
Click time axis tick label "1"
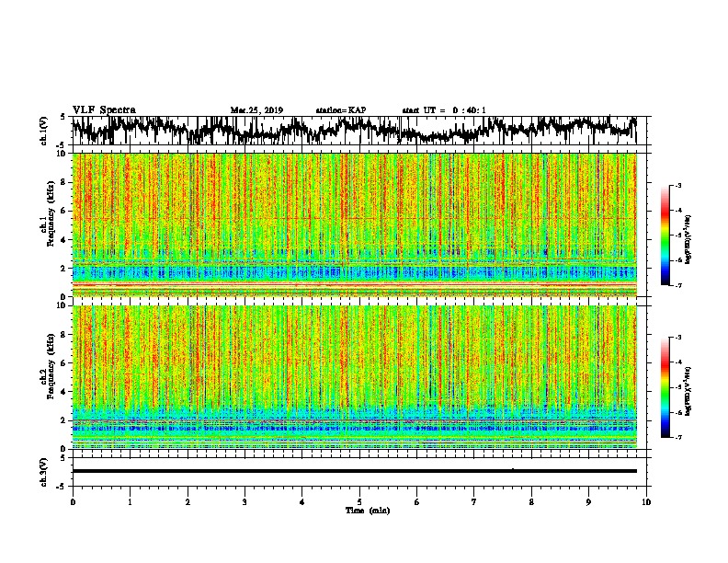coord(130,502)
